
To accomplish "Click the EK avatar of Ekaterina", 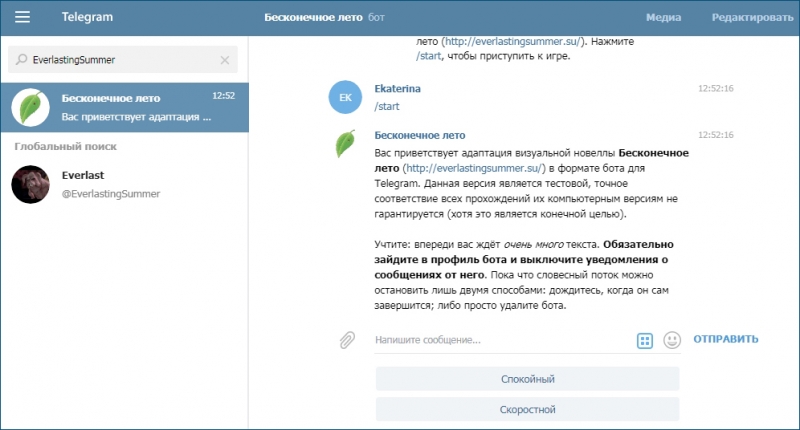I will coord(345,97).
